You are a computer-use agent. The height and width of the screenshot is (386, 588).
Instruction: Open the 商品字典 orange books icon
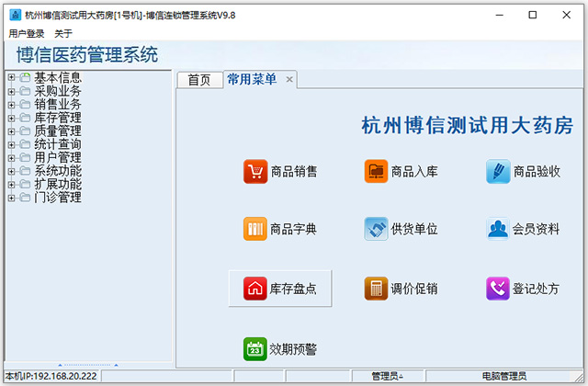[255, 229]
